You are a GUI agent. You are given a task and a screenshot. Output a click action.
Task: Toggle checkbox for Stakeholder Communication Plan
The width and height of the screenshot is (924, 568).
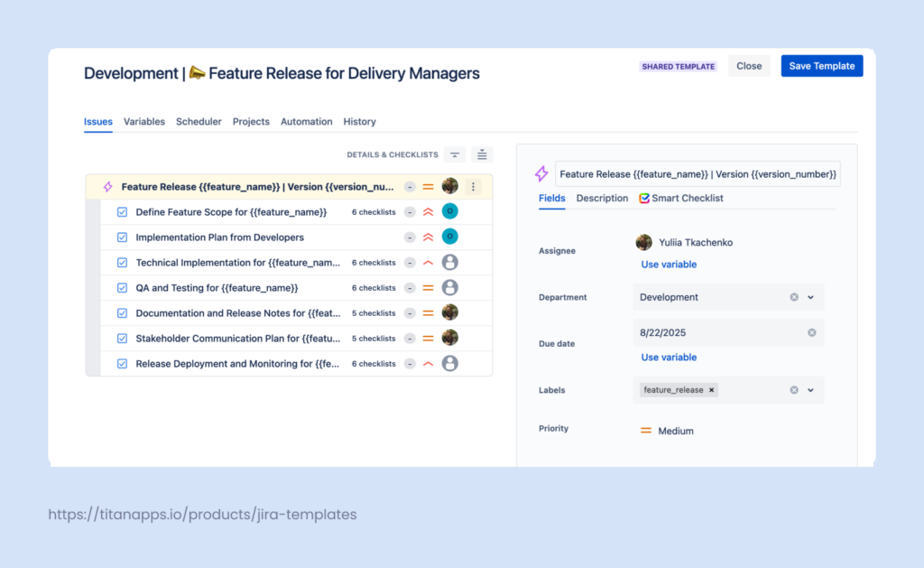(x=122, y=339)
